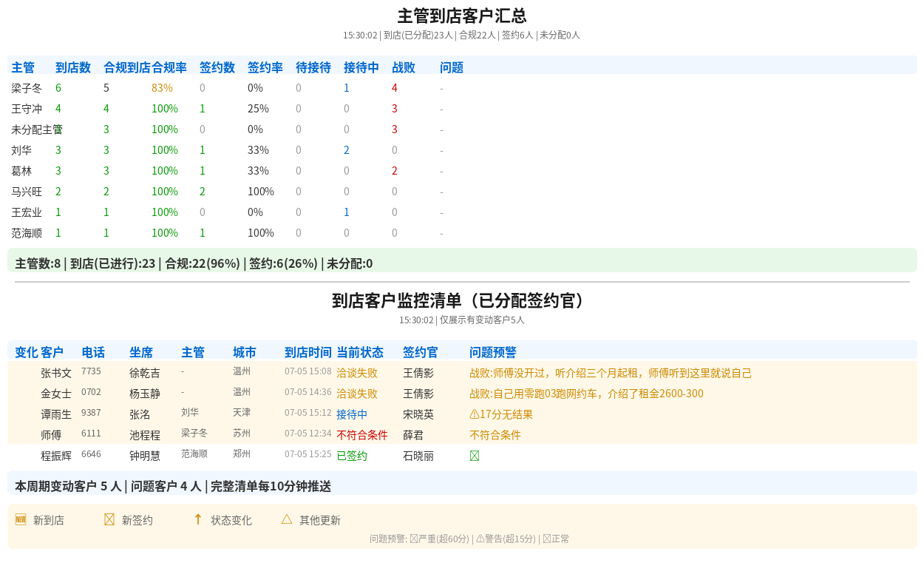The image size is (924, 580).
Task: Select the 签约数 column header
Action: coord(217,67)
